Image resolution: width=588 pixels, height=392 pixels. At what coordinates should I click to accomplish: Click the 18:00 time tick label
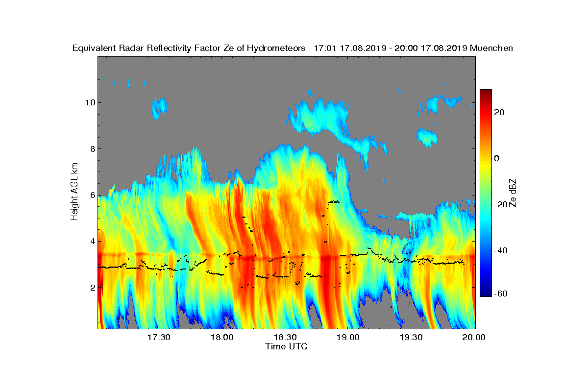click(221, 337)
